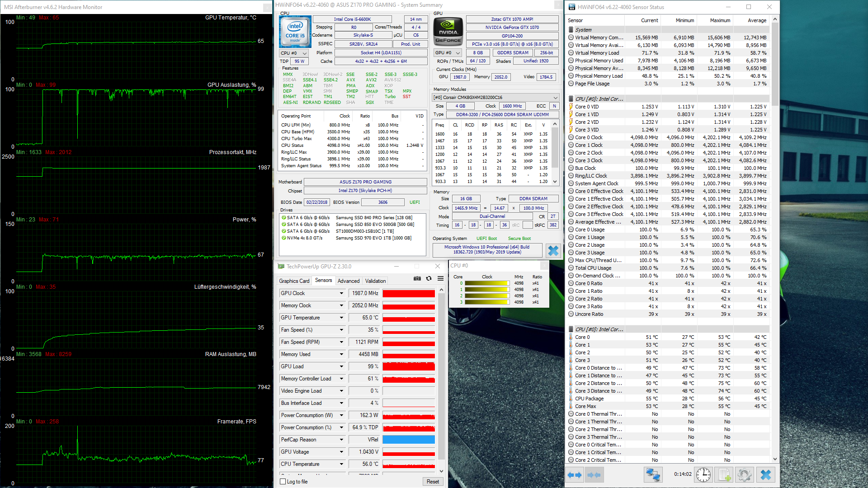
Task: Open GPU-Z hamburger menu
Action: tap(440, 279)
